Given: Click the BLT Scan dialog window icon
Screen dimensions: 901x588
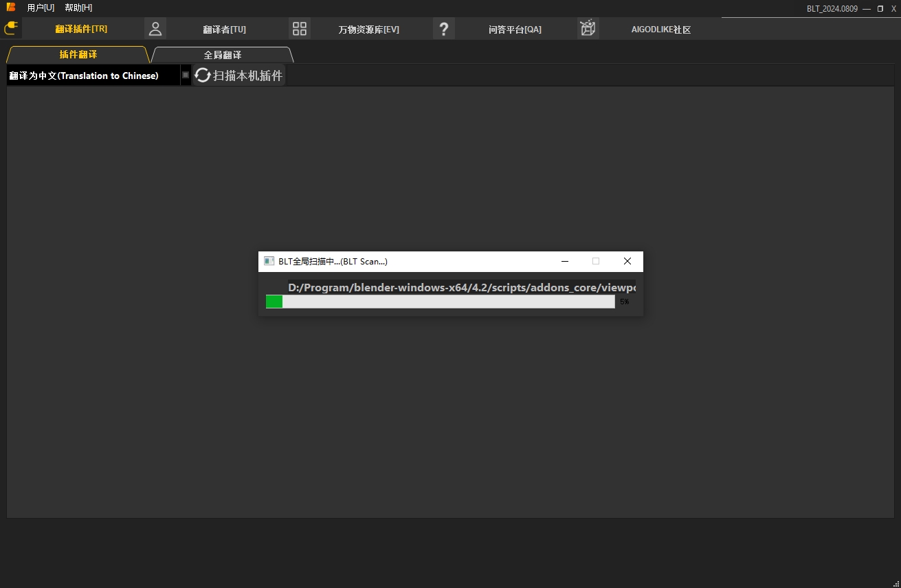Looking at the screenshot, I should click(269, 262).
